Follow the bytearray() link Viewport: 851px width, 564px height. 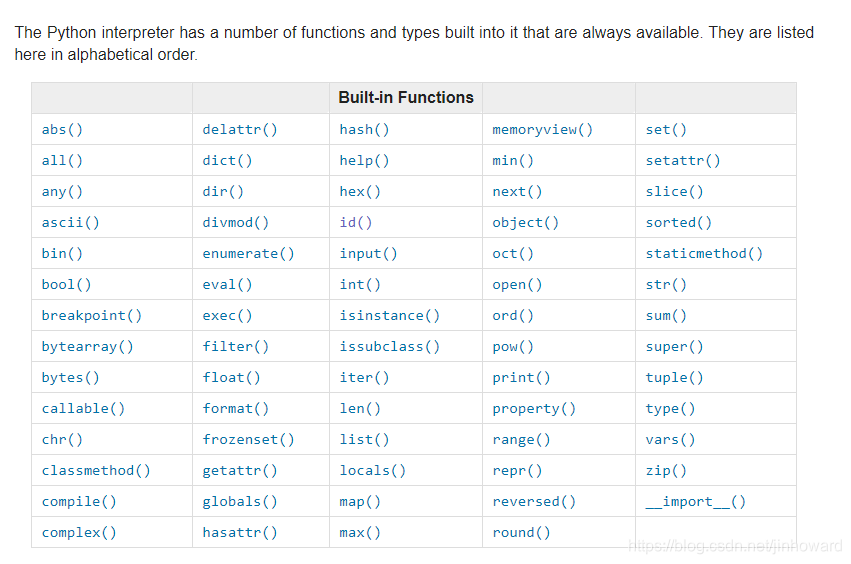click(87, 346)
